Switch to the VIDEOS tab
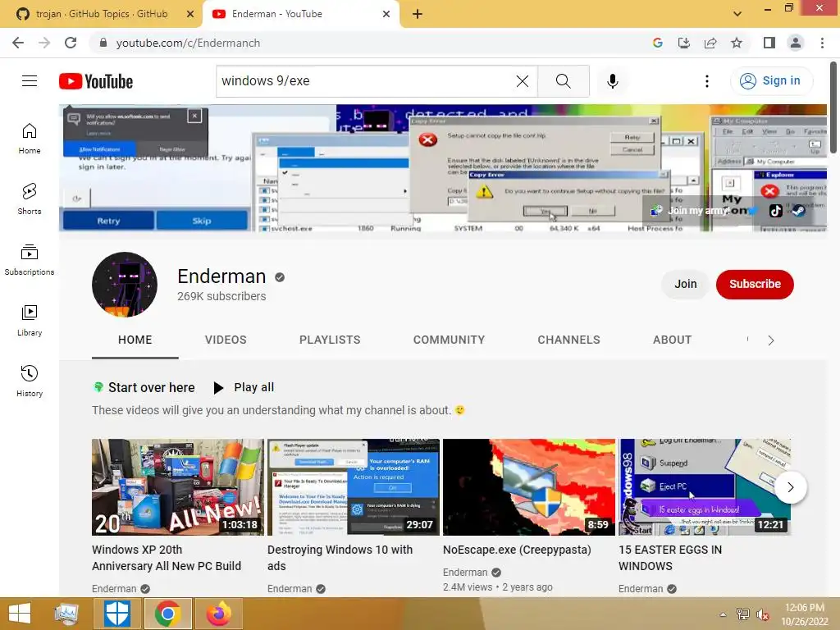 [226, 340]
